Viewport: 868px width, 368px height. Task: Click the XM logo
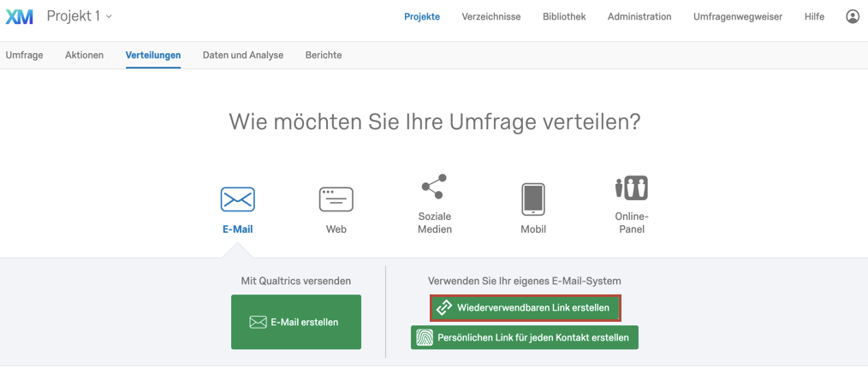(x=20, y=17)
